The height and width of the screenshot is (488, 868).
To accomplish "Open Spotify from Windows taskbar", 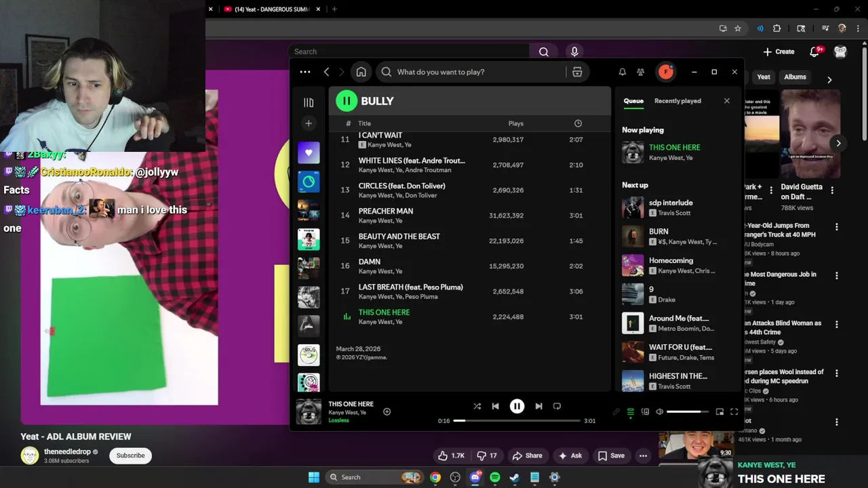I will [x=495, y=477].
